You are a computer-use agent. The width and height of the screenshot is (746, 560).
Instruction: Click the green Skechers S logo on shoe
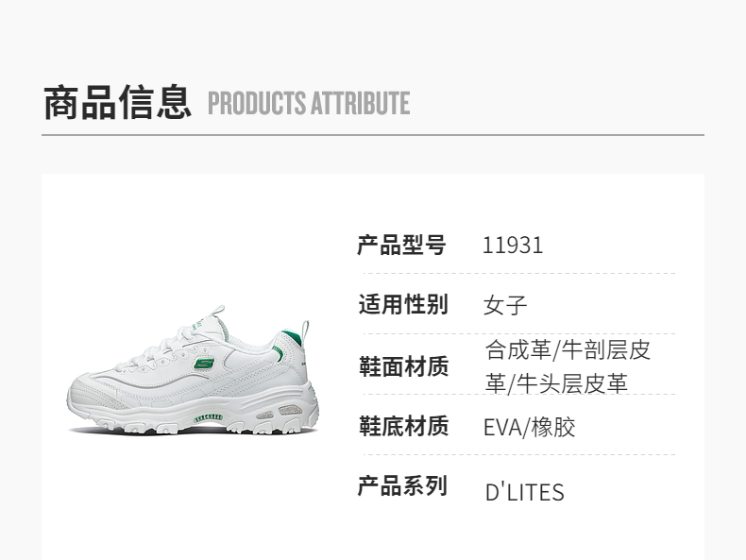(204, 364)
